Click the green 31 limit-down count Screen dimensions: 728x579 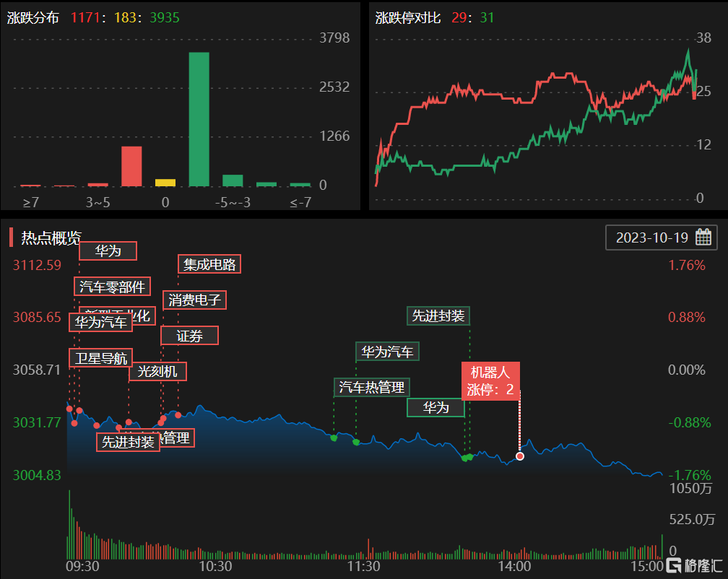click(487, 17)
